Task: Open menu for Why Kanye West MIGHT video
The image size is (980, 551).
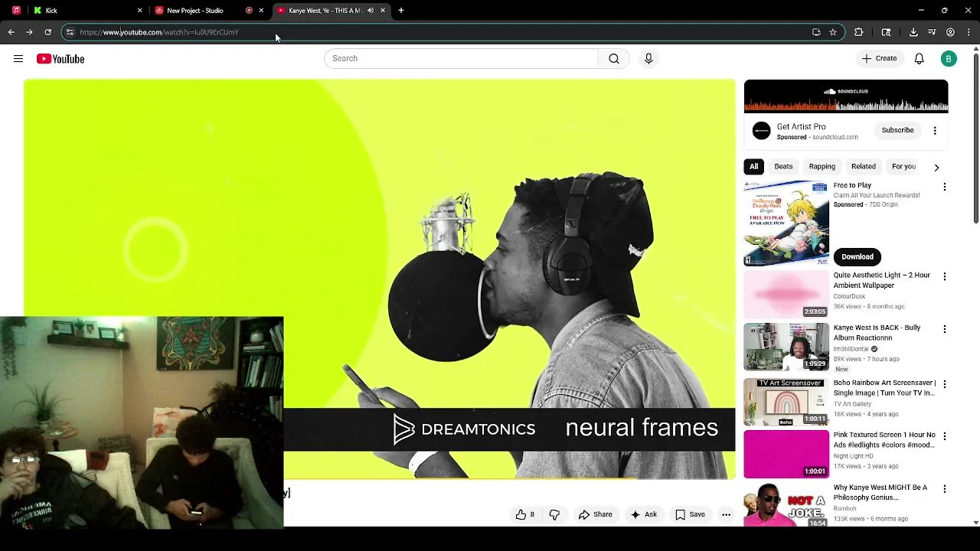Action: 944,489
